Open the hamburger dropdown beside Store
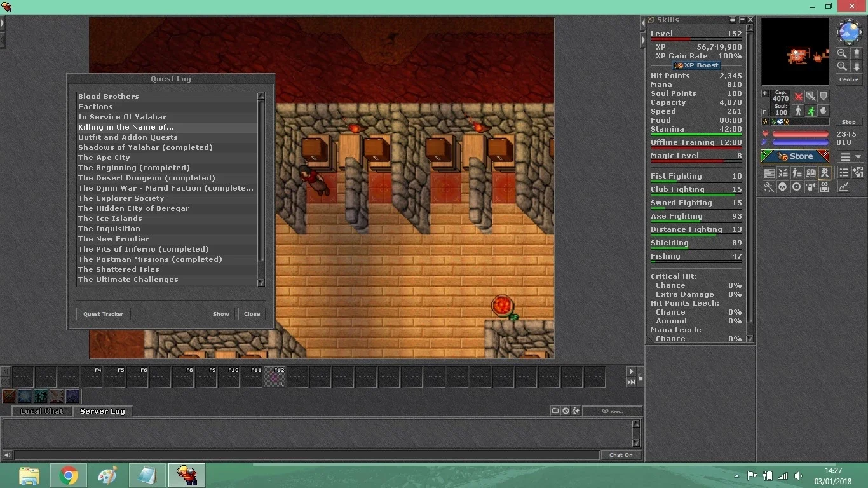The height and width of the screenshot is (488, 868). (850, 156)
